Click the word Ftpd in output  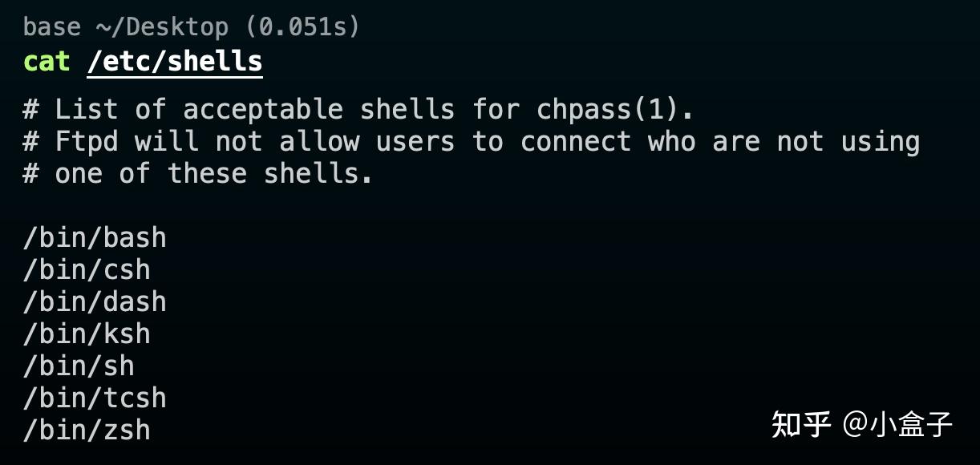pyautogui.click(x=87, y=142)
